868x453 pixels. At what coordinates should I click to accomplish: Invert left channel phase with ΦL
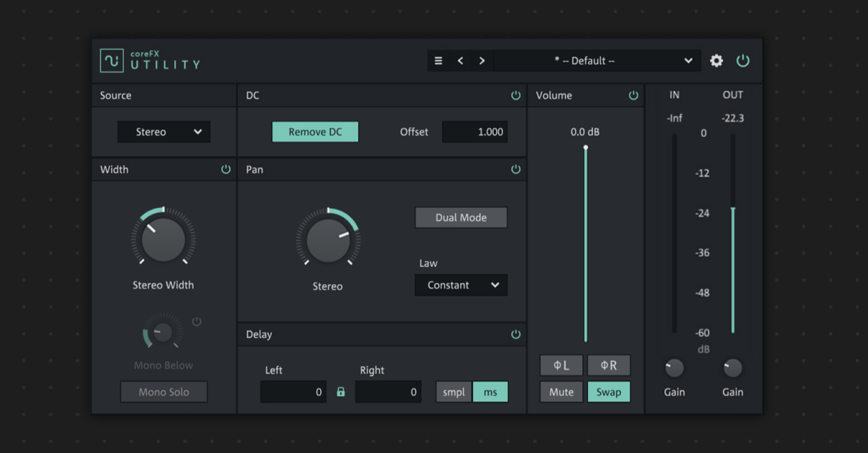[561, 365]
